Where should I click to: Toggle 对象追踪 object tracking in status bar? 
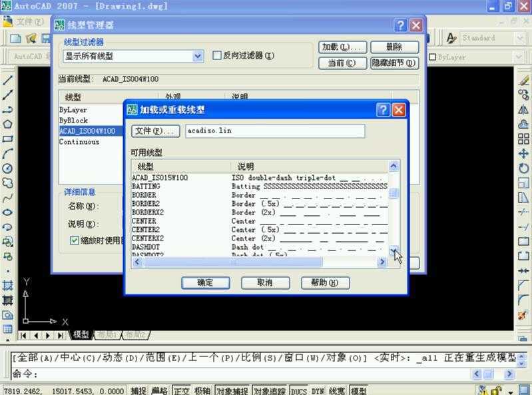click(x=270, y=391)
